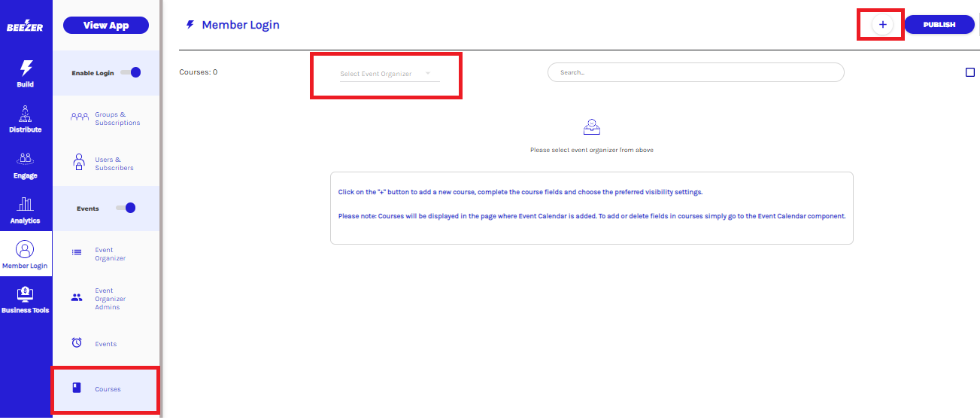This screenshot has width=980, height=420.
Task: Click the Enable Login label
Action: pyautogui.click(x=93, y=73)
